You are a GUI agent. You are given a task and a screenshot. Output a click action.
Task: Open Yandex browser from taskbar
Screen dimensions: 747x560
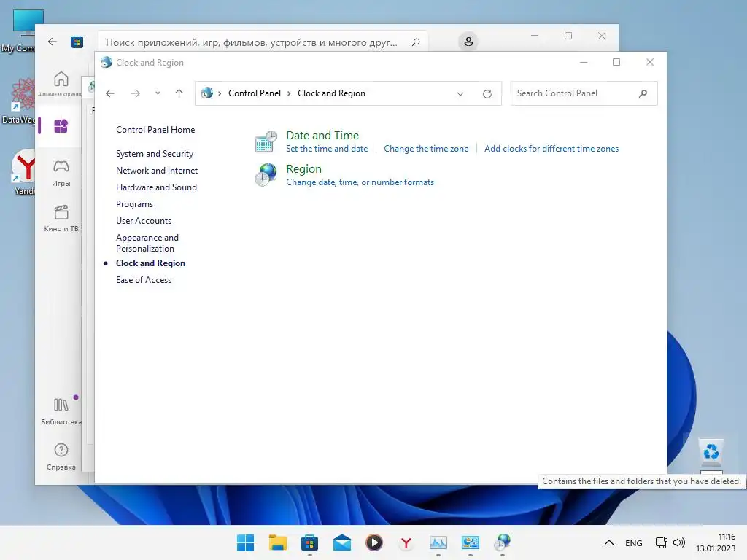(x=406, y=542)
